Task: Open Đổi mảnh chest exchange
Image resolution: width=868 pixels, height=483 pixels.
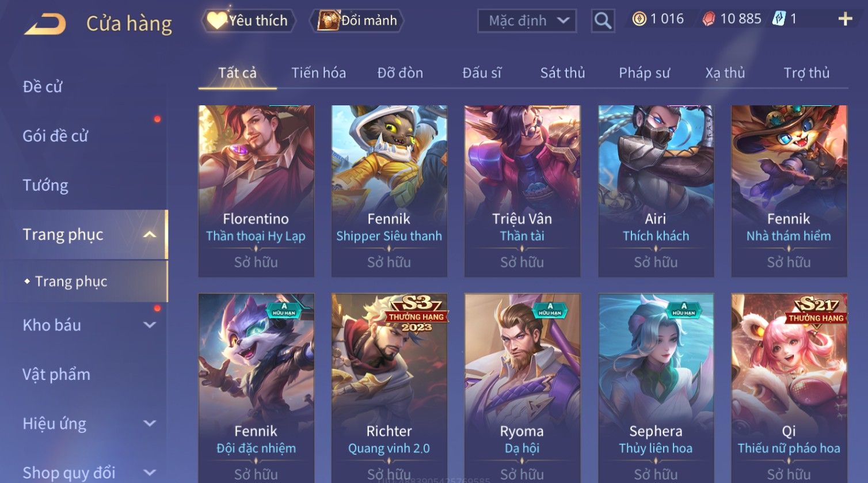Action: 357,21
